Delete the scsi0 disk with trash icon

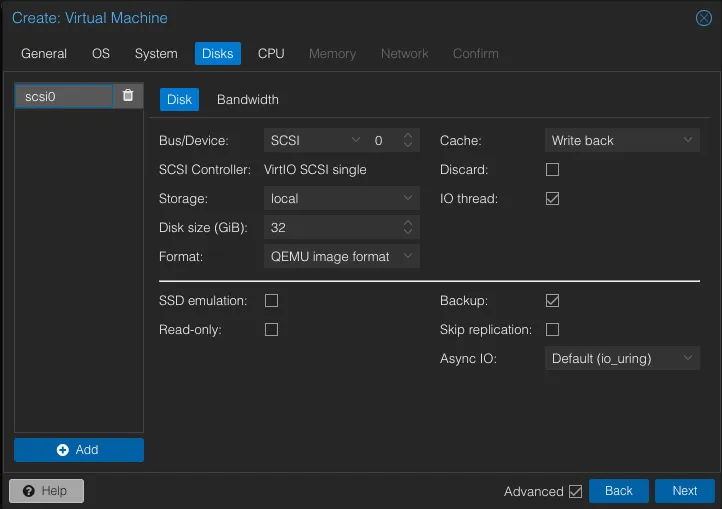(x=128, y=96)
